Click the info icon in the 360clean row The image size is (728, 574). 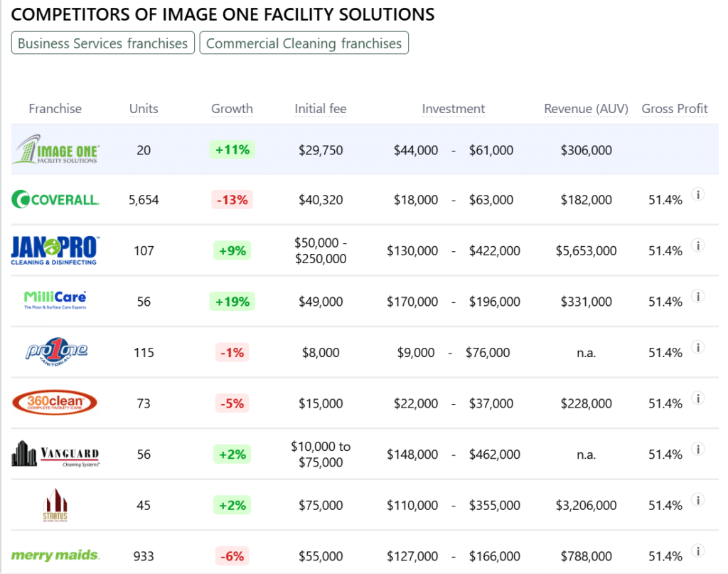point(698,398)
